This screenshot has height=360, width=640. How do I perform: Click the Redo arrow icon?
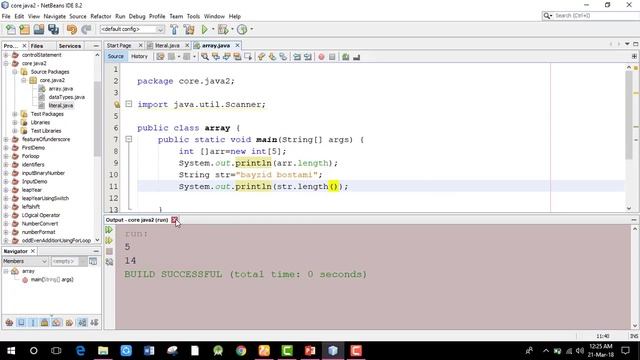tap(86, 29)
